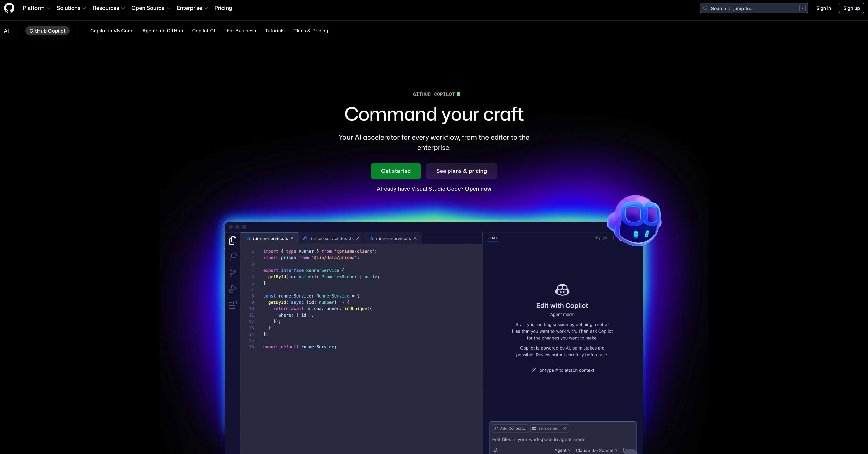Expand the Platform menu

coord(36,8)
